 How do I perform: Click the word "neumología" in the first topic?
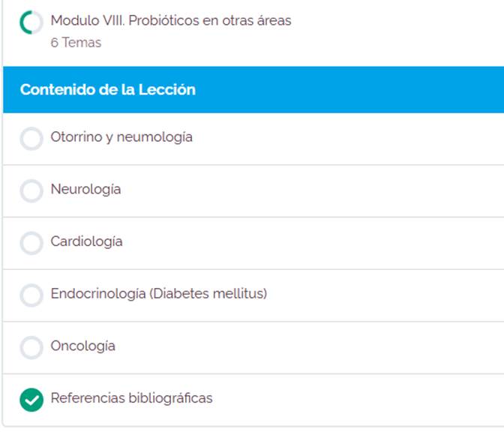(x=156, y=137)
